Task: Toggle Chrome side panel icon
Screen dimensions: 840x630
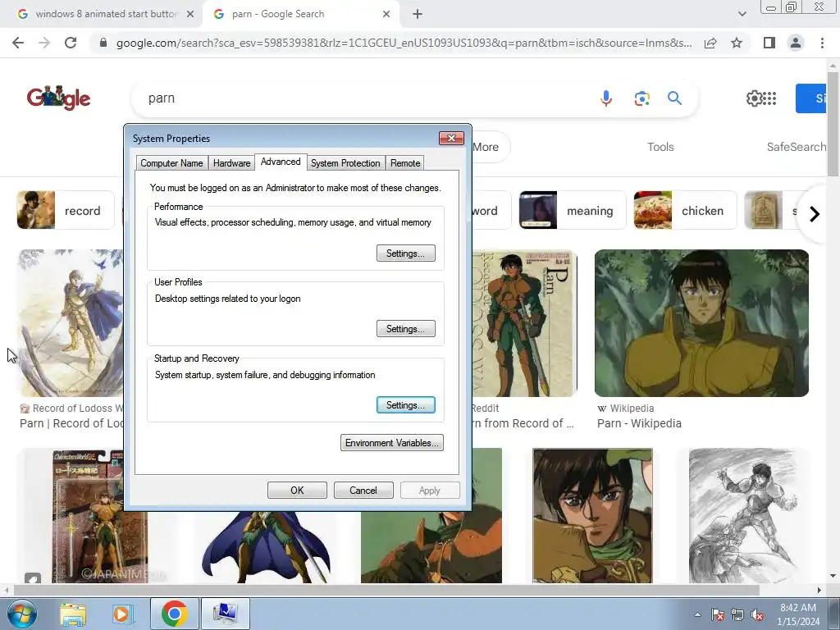Action: pyautogui.click(x=769, y=43)
